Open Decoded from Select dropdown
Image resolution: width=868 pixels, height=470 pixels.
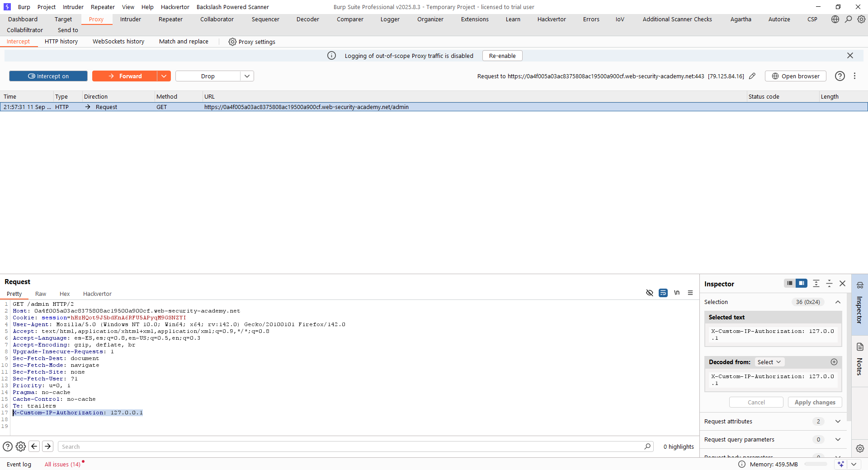click(x=769, y=362)
